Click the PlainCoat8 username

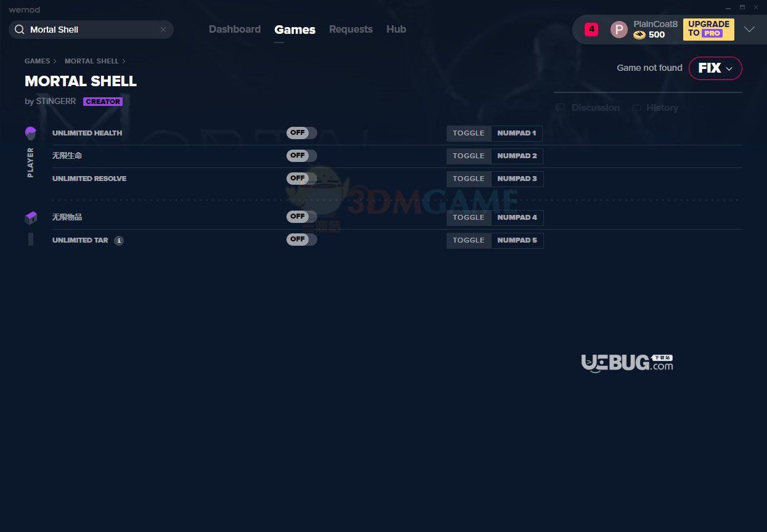(655, 24)
